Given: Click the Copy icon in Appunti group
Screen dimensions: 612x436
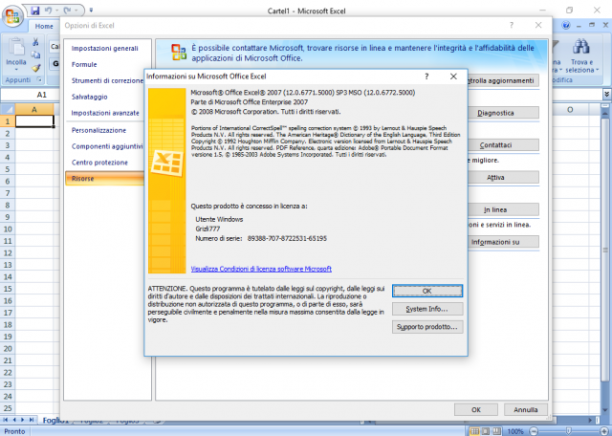Looking at the screenshot, I should 36,55.
